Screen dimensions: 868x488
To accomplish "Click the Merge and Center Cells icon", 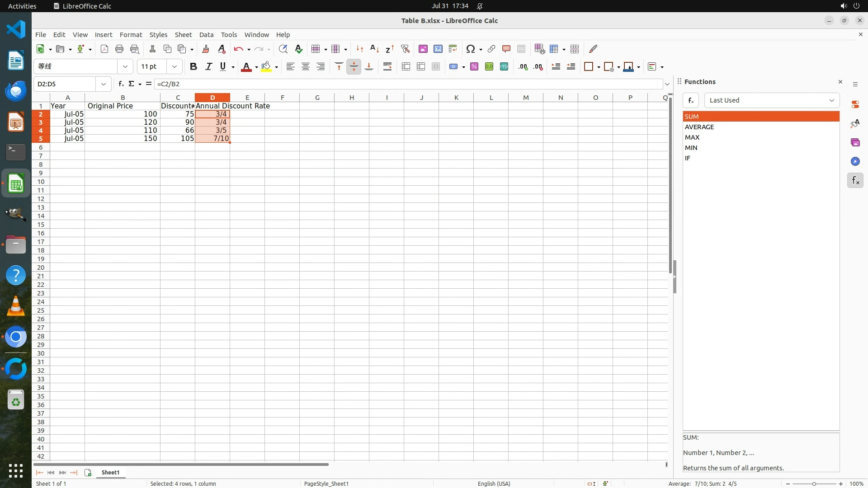I will pyautogui.click(x=406, y=66).
